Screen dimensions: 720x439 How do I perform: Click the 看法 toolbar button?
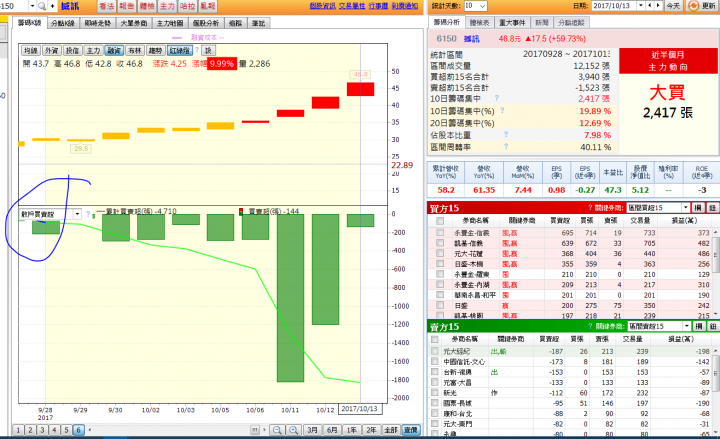[107, 6]
